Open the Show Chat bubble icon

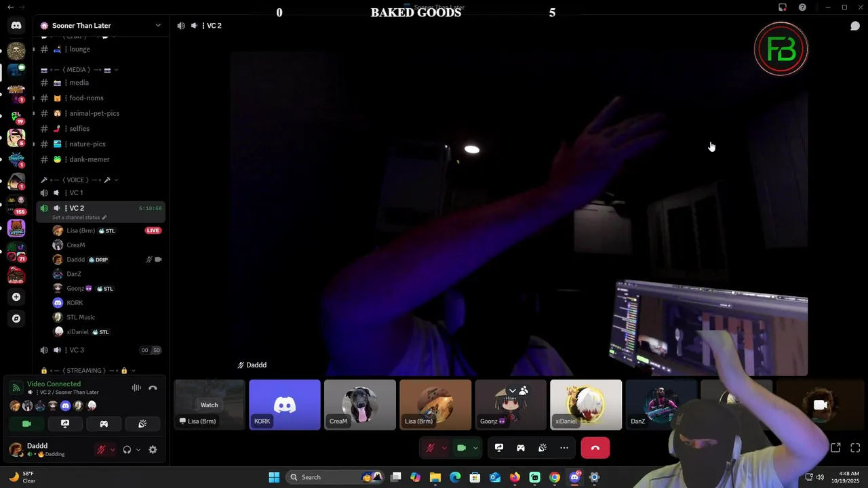point(855,26)
